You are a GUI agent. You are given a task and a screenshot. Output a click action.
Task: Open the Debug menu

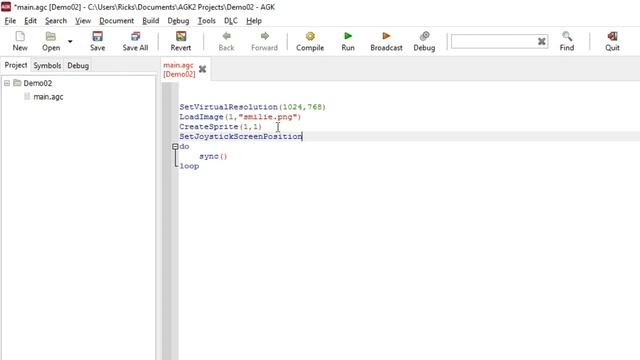pos(178,21)
